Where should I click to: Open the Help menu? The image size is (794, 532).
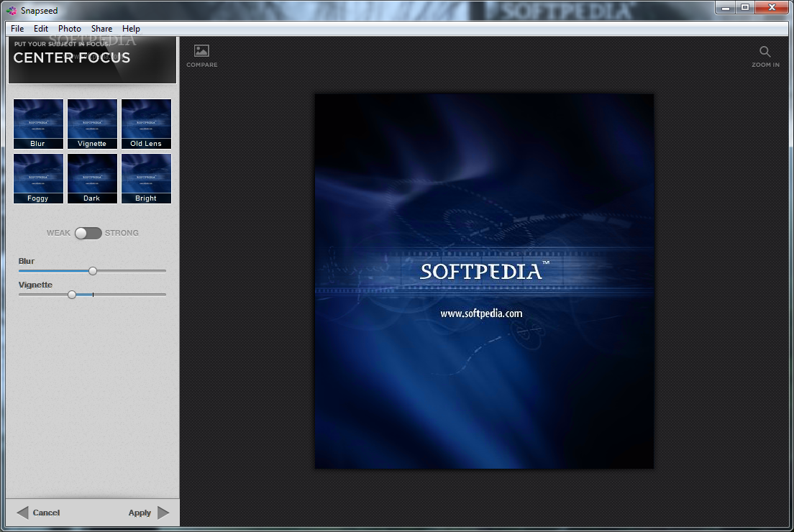tap(131, 28)
